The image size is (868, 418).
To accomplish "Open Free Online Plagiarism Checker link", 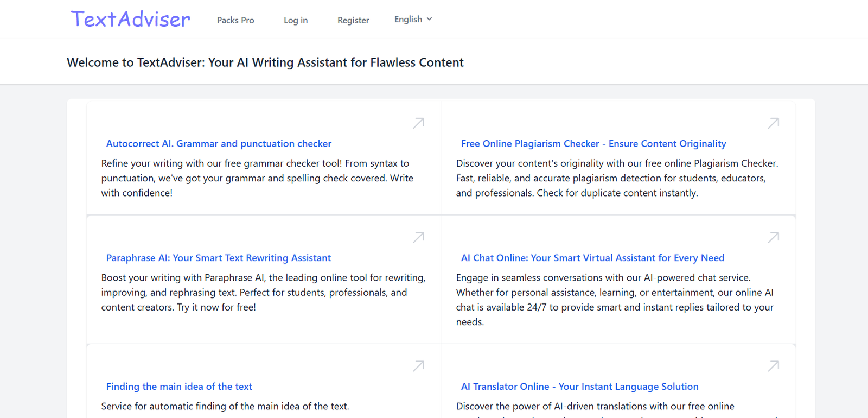I will point(593,144).
